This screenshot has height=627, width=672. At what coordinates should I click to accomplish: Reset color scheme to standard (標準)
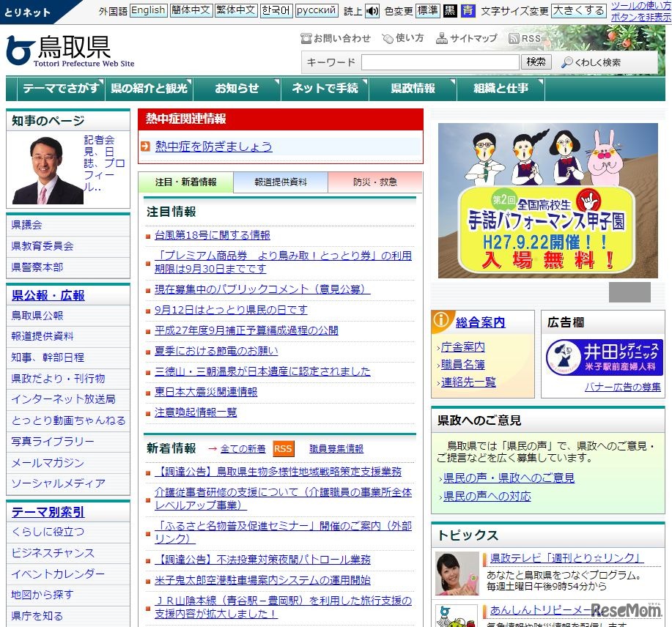click(427, 11)
